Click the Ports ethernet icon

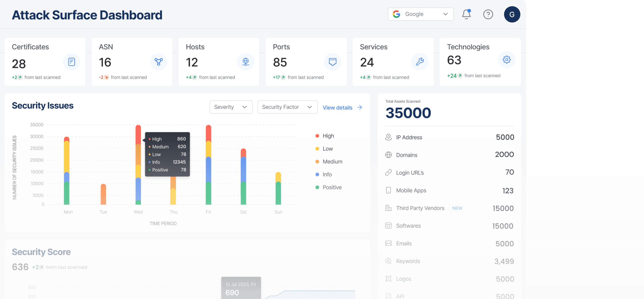click(x=332, y=62)
